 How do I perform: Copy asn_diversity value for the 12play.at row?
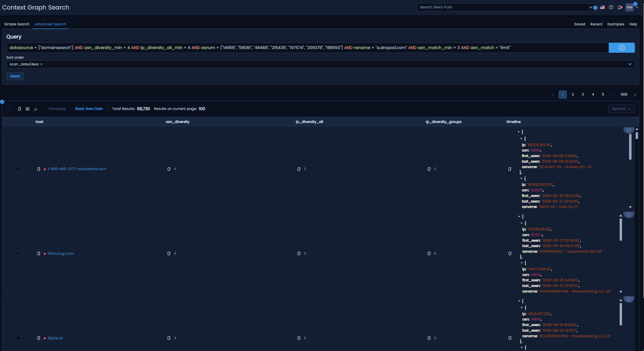[x=169, y=338]
